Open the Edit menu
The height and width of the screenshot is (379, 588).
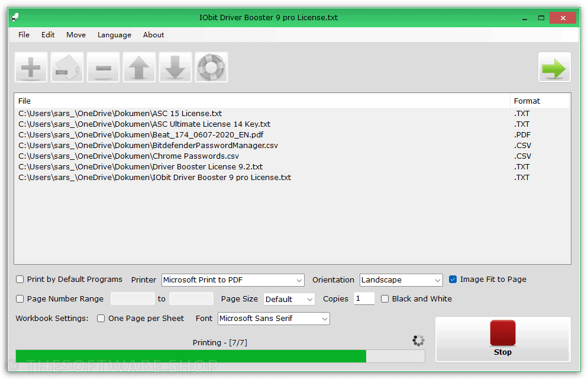48,35
